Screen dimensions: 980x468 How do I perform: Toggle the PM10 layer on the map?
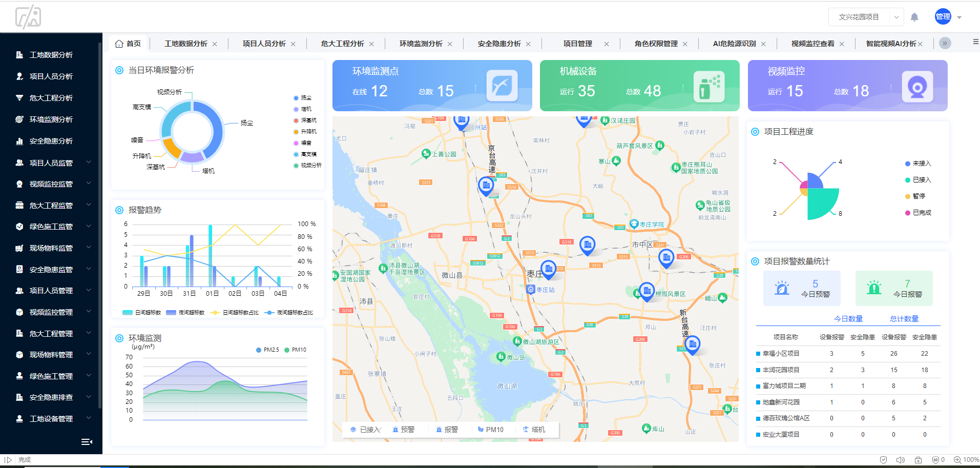(x=491, y=430)
